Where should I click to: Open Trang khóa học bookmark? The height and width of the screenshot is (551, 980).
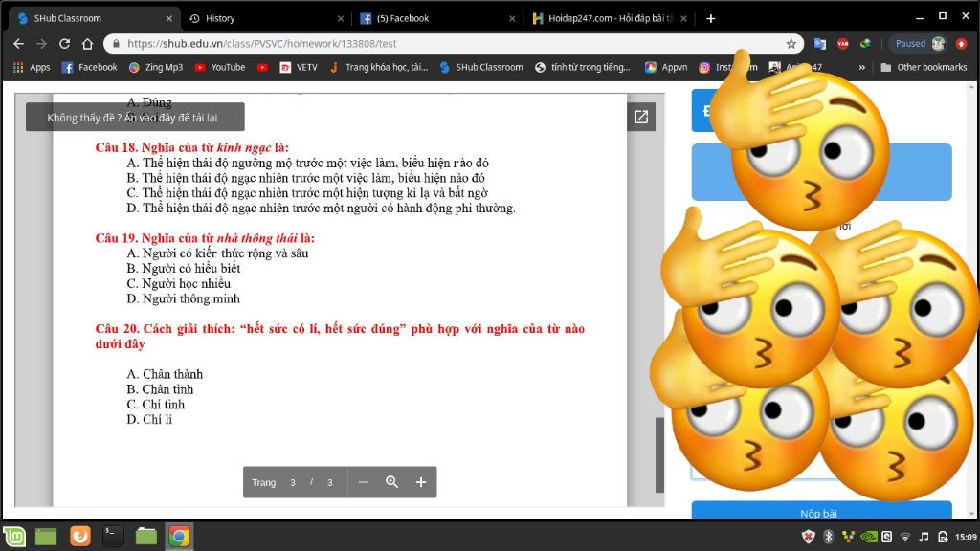click(x=379, y=68)
